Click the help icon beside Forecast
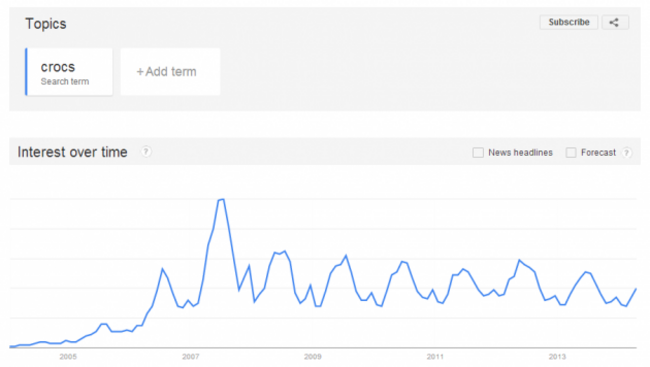Image resolution: width=650 pixels, height=367 pixels. pos(627,153)
